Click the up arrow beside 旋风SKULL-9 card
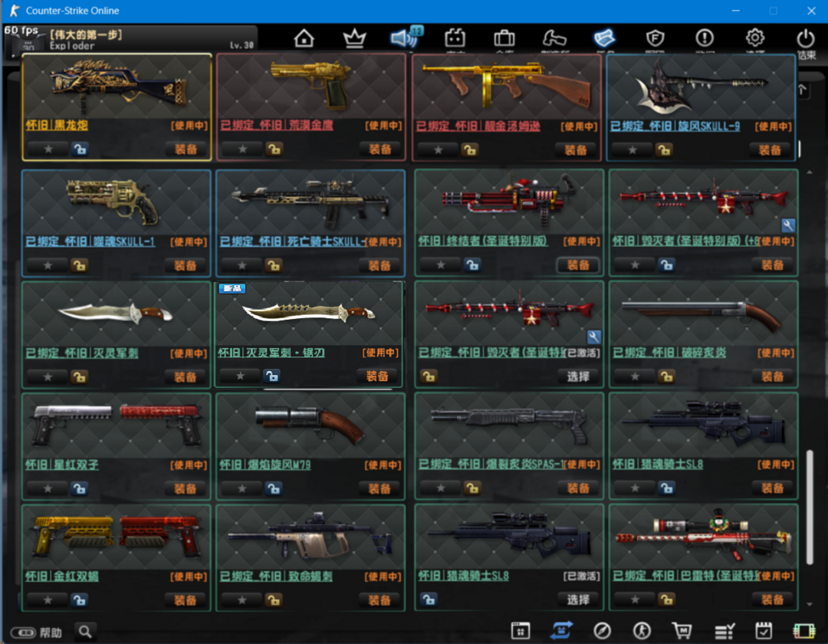The height and width of the screenshot is (644, 828). pos(803,90)
